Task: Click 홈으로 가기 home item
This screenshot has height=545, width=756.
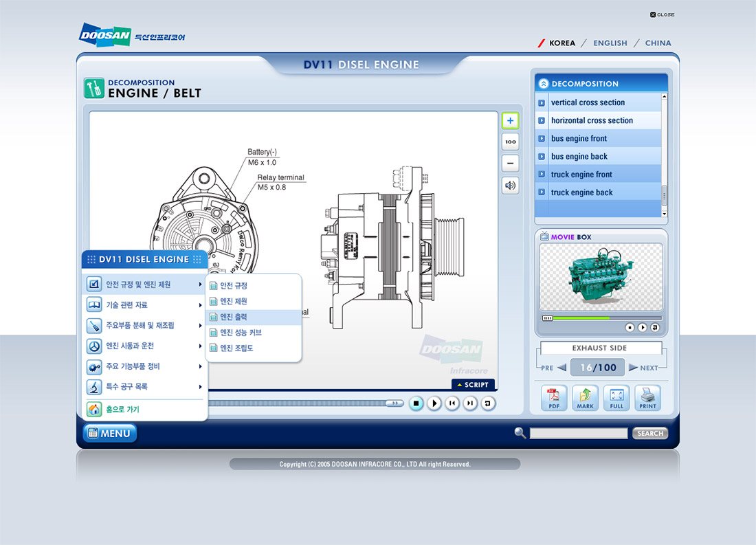Action: (x=144, y=410)
